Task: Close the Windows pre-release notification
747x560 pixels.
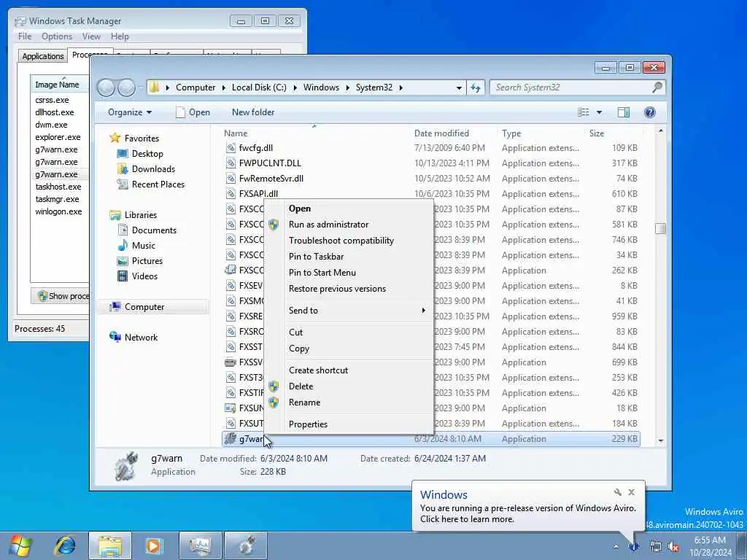Action: coord(631,492)
